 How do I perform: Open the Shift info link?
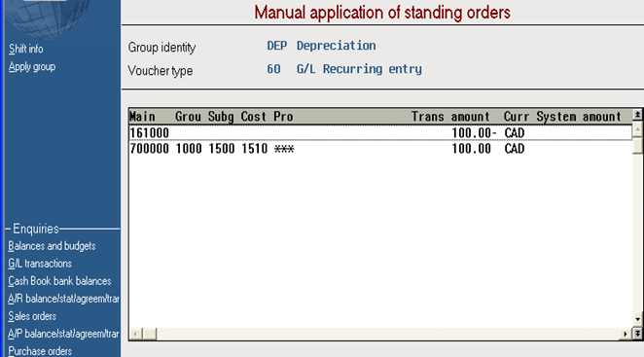tap(26, 49)
